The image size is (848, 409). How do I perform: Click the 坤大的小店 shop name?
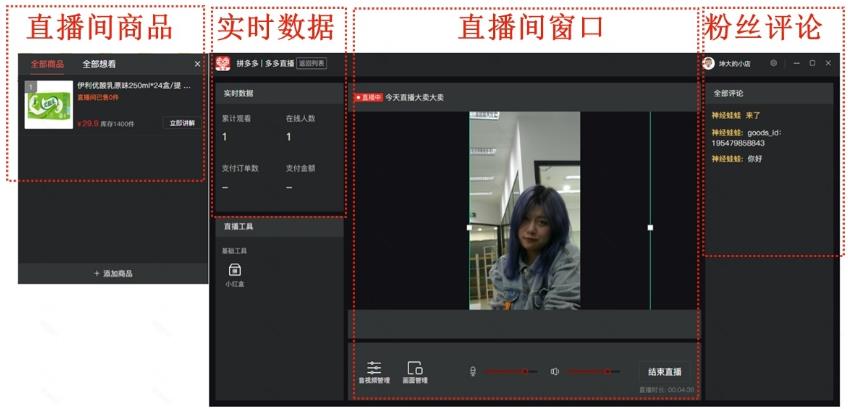click(x=734, y=64)
